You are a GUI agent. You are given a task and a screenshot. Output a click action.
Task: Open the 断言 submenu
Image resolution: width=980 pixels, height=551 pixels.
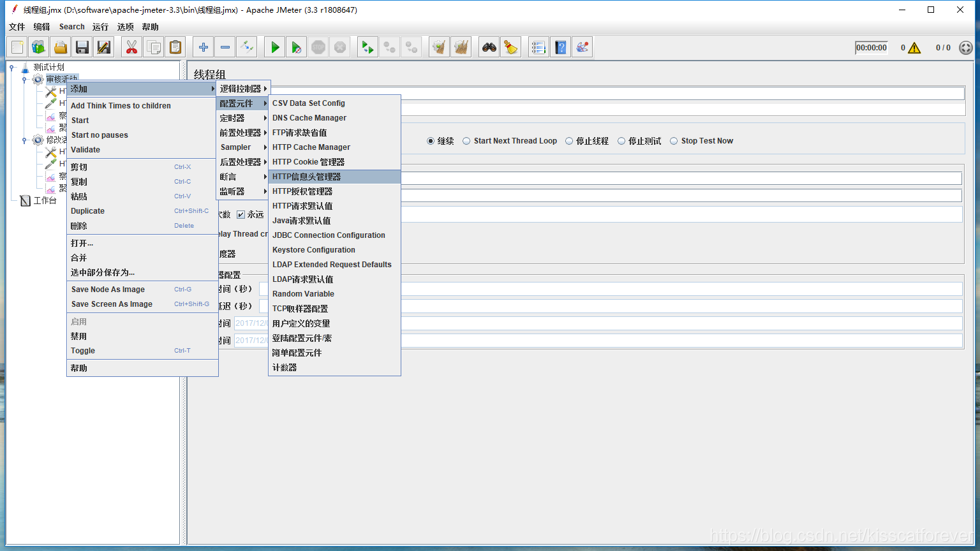[243, 177]
